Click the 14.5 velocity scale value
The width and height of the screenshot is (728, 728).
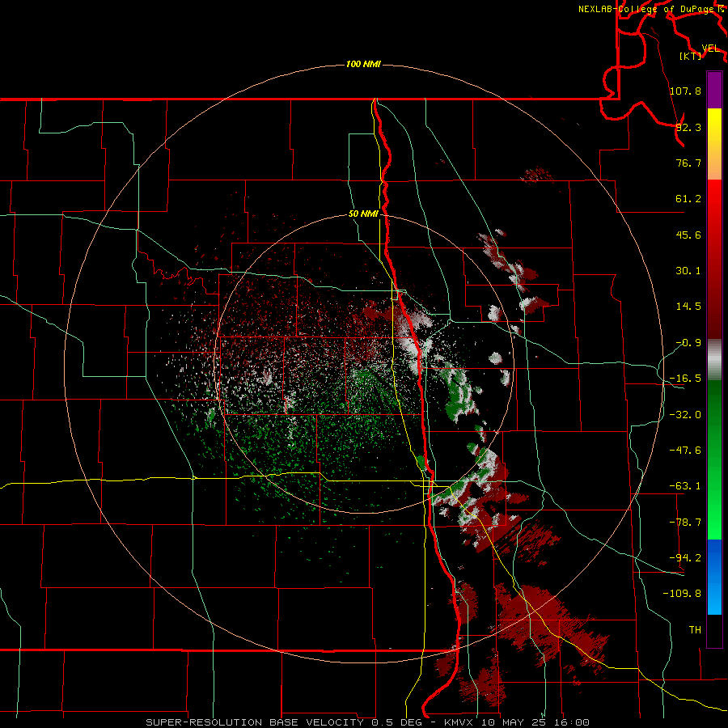click(x=688, y=307)
